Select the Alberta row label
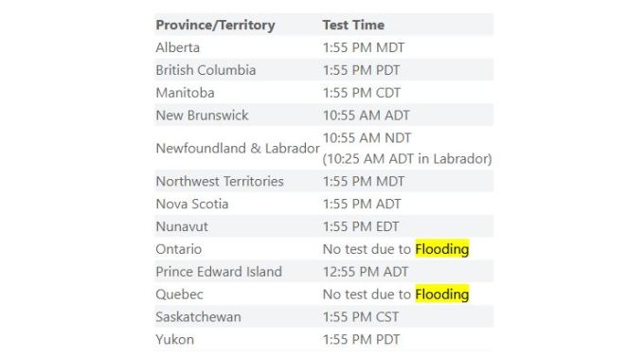 pyautogui.click(x=177, y=47)
